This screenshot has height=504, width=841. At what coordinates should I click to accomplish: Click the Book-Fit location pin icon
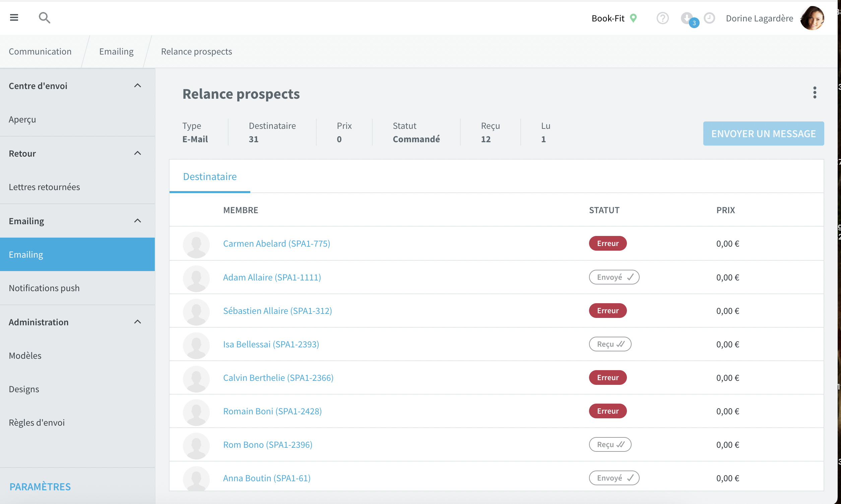pos(633,18)
